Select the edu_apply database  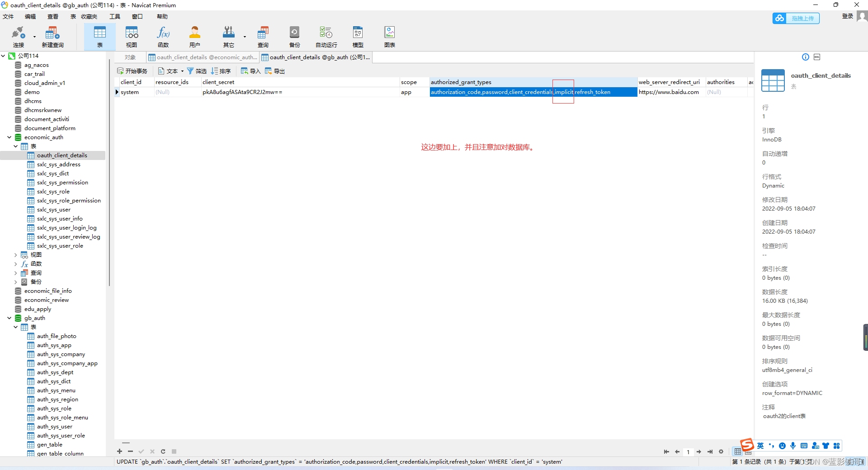(38, 309)
